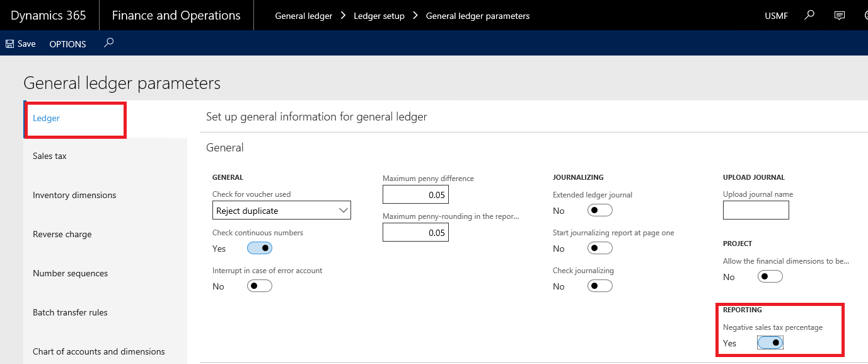Open the search magnifier in top bar

click(810, 15)
